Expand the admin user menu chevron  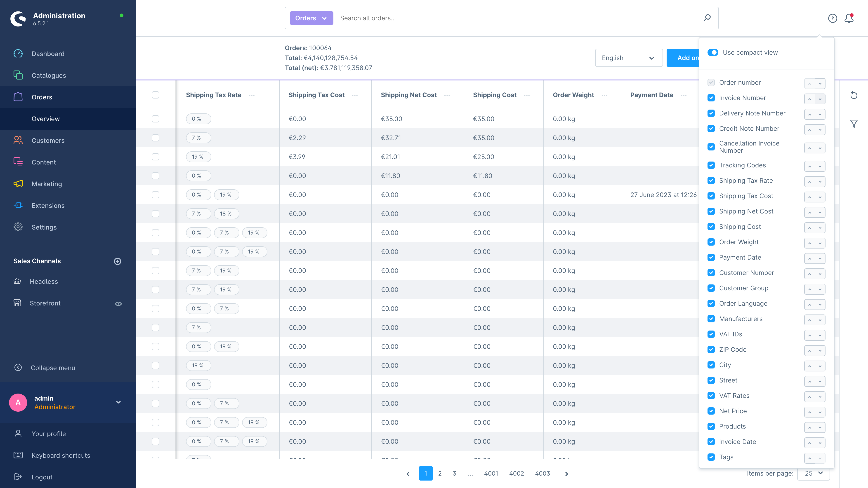coord(118,402)
